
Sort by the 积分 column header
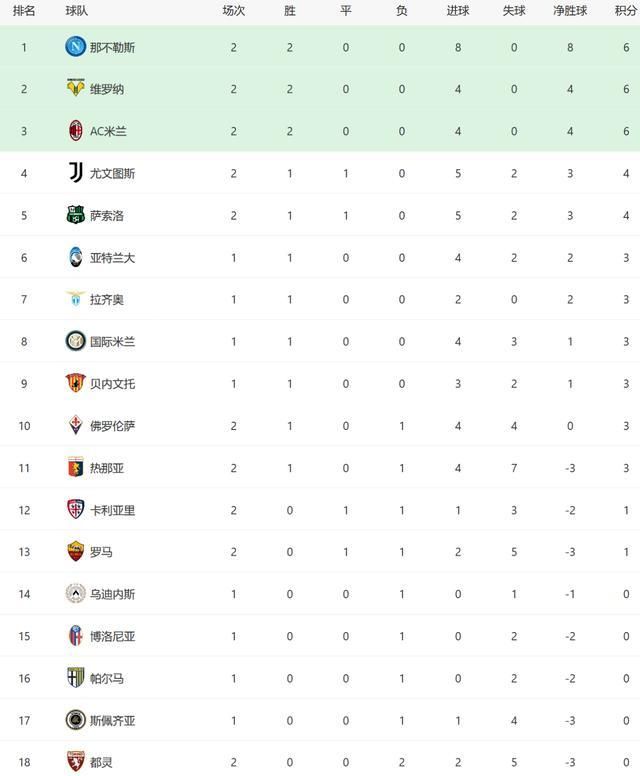tap(626, 10)
